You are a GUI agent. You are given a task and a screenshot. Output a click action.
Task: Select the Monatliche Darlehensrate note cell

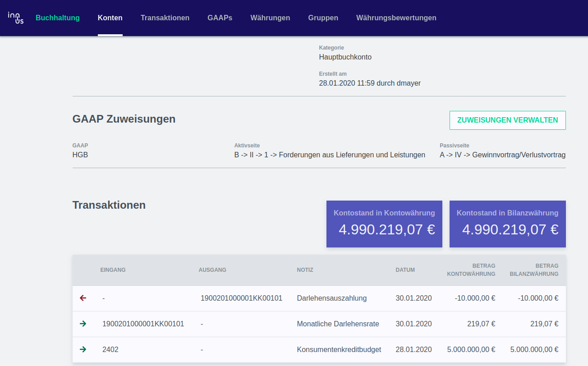coord(338,324)
